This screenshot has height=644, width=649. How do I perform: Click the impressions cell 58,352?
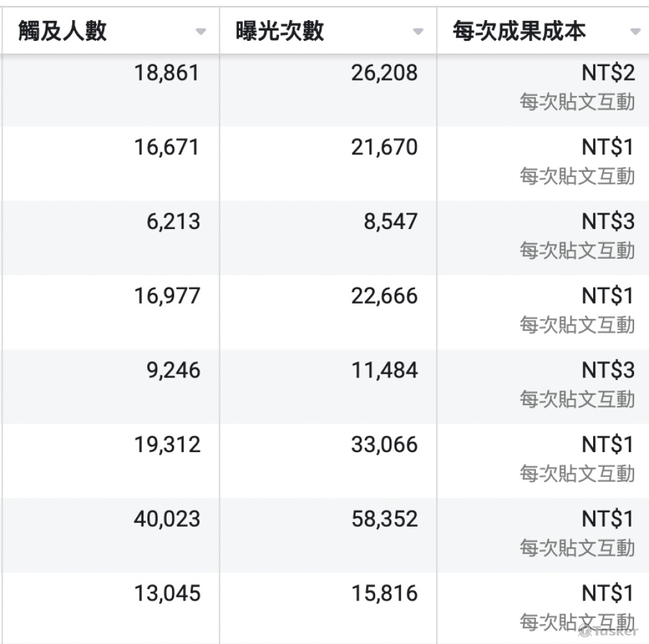point(384,519)
